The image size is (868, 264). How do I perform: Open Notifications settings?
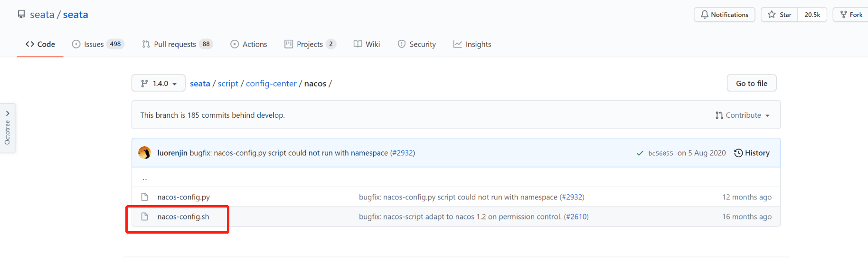coord(724,15)
